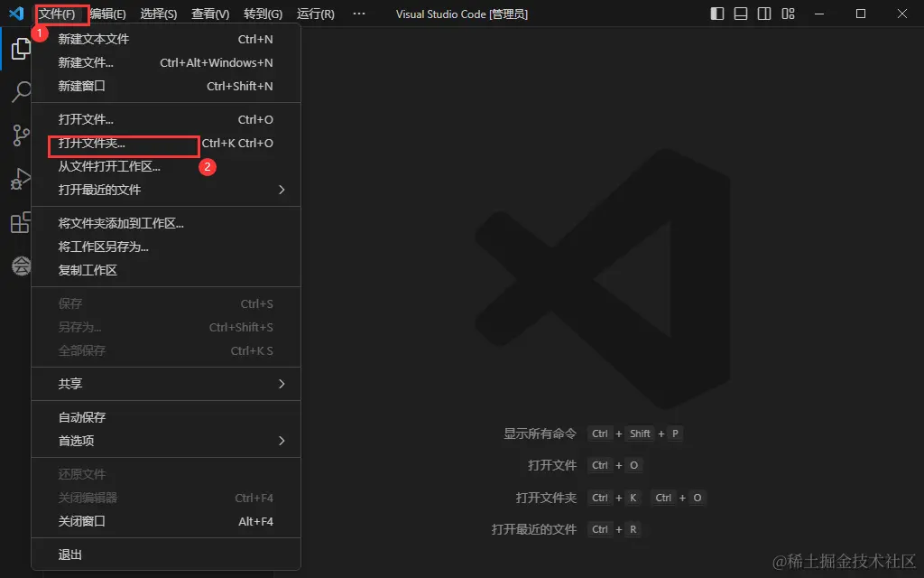The height and width of the screenshot is (578, 924).
Task: Toggle the secondary side bar layout icon
Action: 764,14
